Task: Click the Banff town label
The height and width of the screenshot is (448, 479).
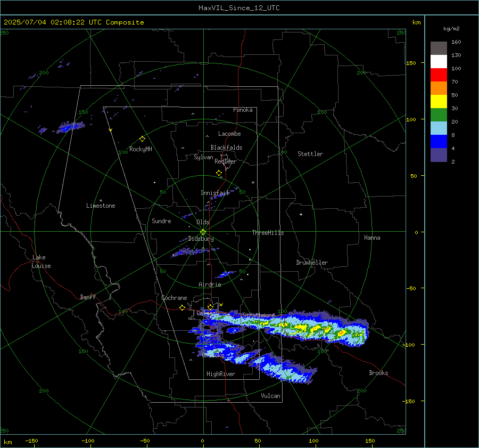Action: 88,297
